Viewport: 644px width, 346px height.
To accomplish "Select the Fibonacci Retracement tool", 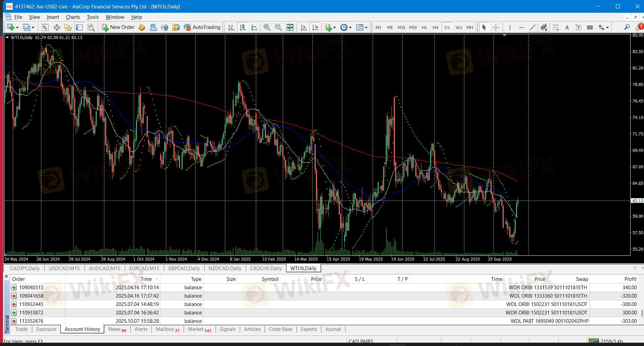I will point(556,28).
